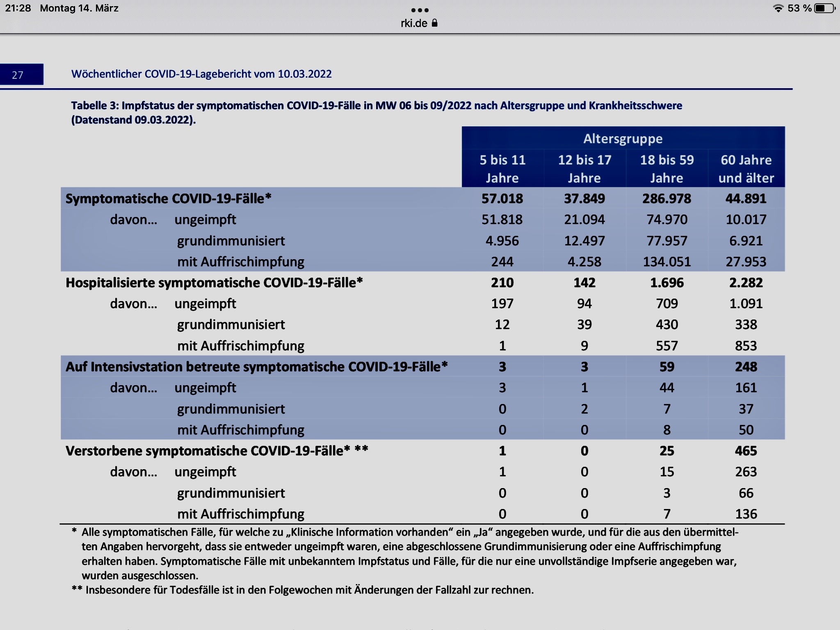Tap the 5 bis 11 Jahre column header
This screenshot has width=840, height=630.
pyautogui.click(x=502, y=169)
